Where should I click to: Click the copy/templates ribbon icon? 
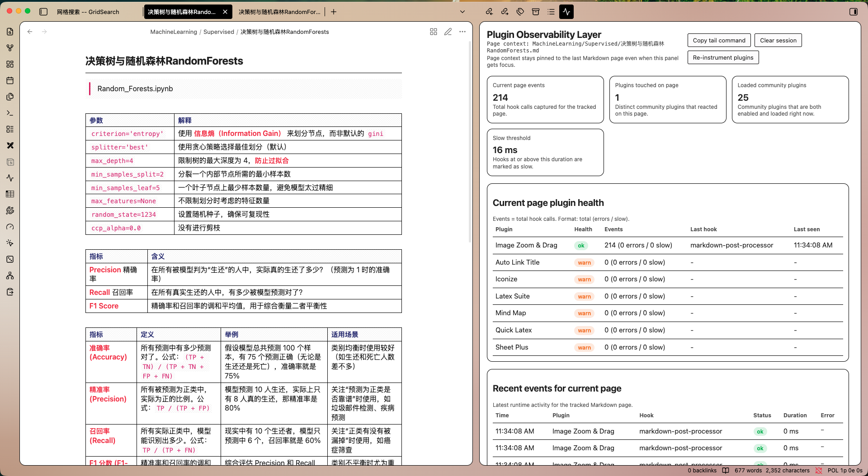(10, 97)
